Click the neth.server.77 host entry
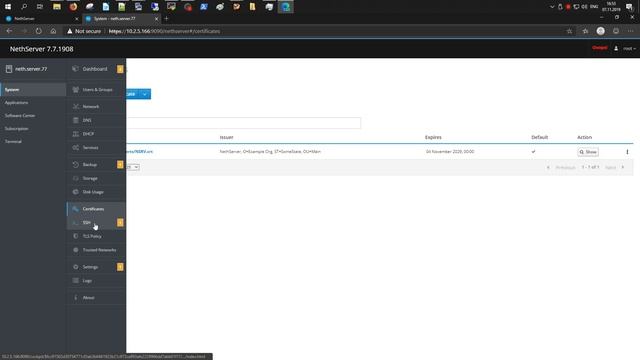The height and width of the screenshot is (360, 640). pyautogui.click(x=27, y=69)
